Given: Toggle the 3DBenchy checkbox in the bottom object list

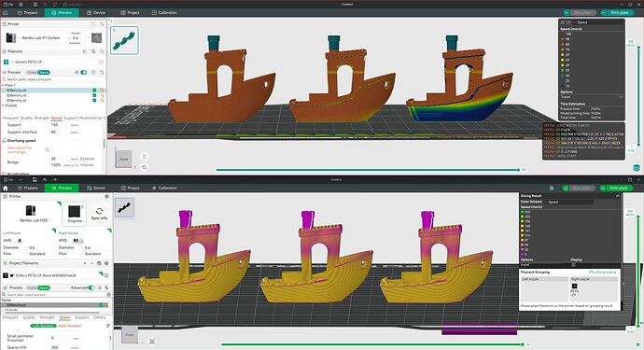Looking at the screenshot, I should coord(101,305).
